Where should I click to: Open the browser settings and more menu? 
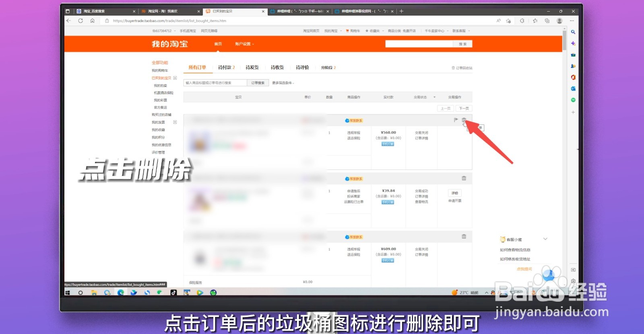tap(572, 20)
